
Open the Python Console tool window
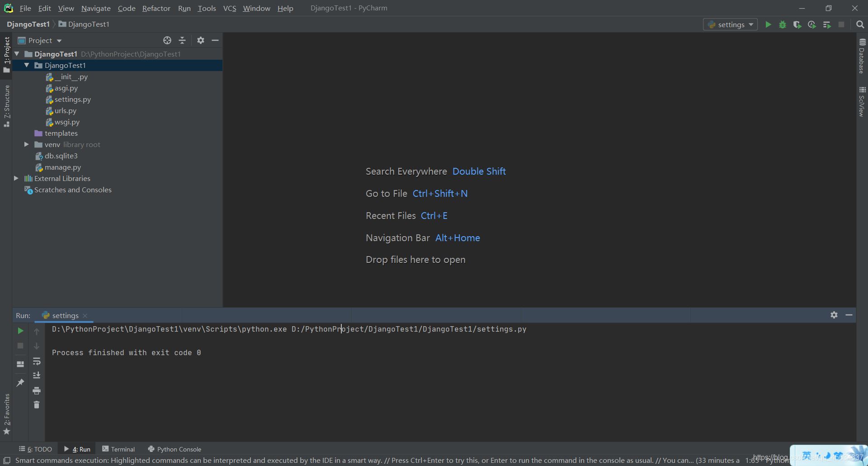tap(175, 449)
